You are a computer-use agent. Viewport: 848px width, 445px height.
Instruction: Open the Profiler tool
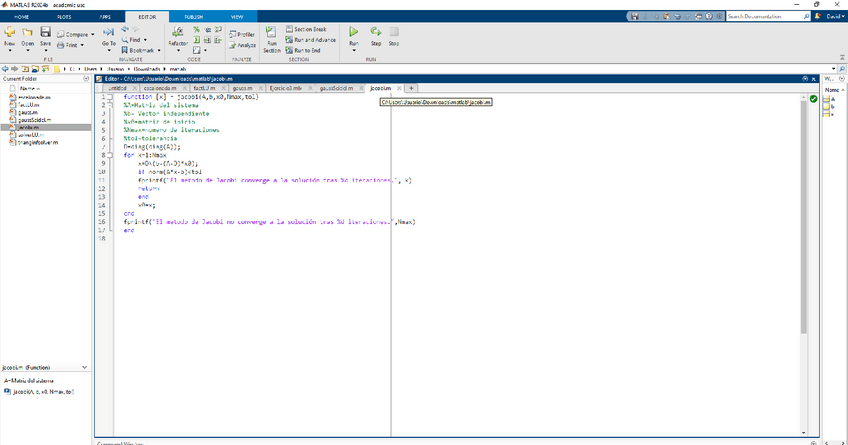[x=244, y=34]
